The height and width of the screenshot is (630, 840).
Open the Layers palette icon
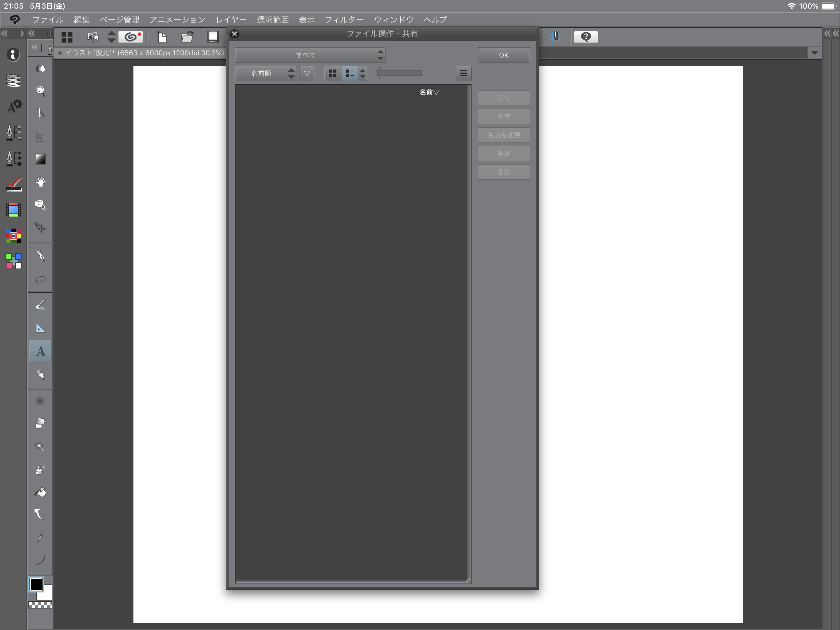click(x=14, y=81)
